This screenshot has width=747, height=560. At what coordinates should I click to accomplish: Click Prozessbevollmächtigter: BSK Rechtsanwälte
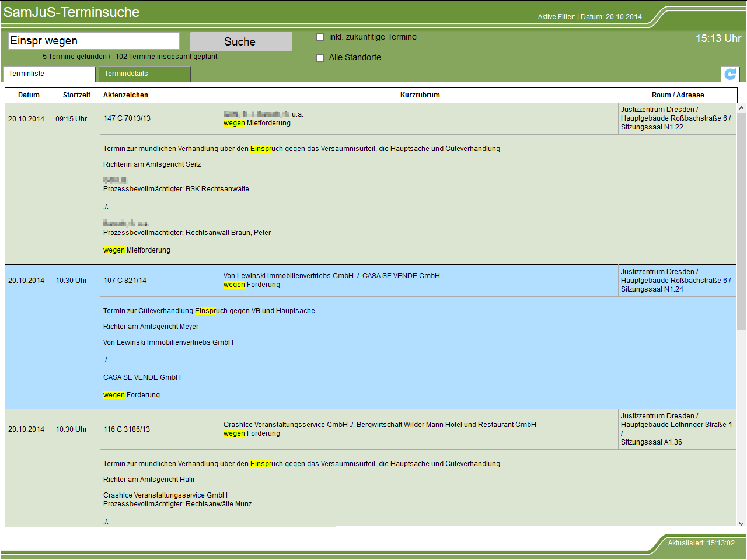176,189
